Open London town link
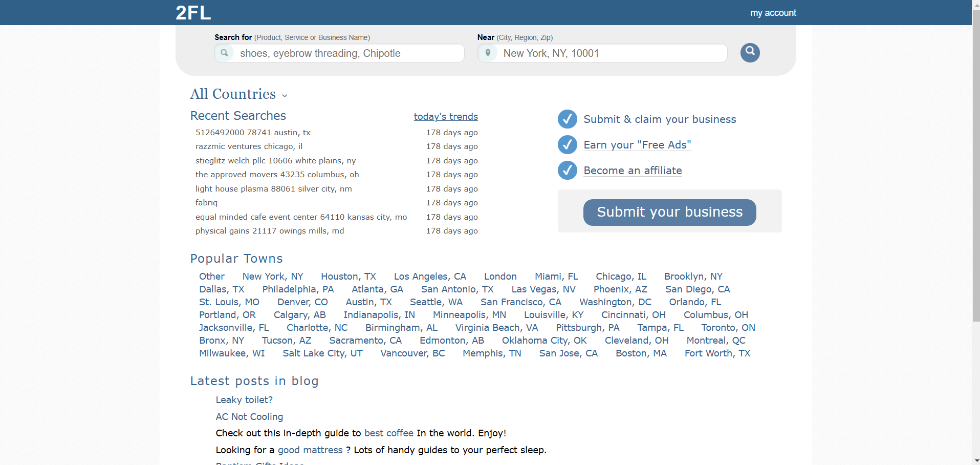This screenshot has width=980, height=465. point(500,277)
